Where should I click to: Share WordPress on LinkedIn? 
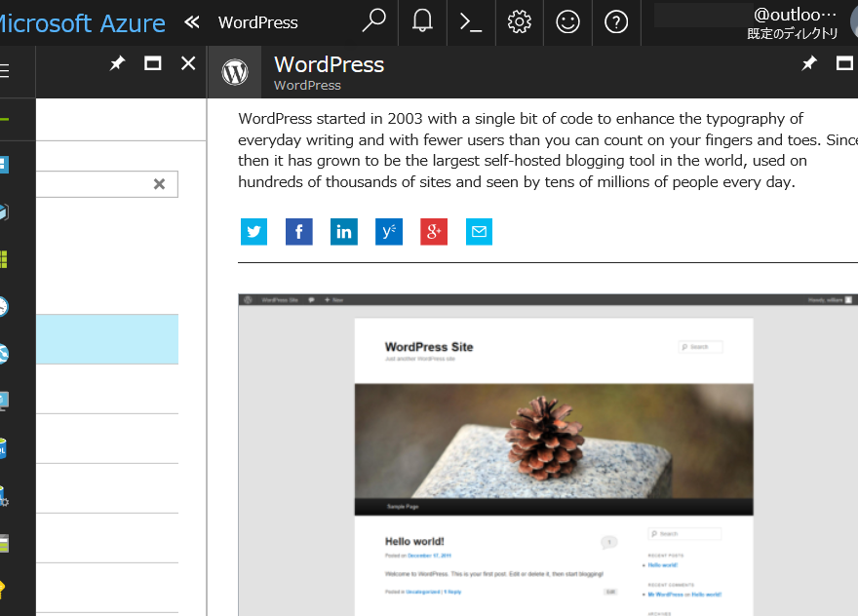[343, 231]
